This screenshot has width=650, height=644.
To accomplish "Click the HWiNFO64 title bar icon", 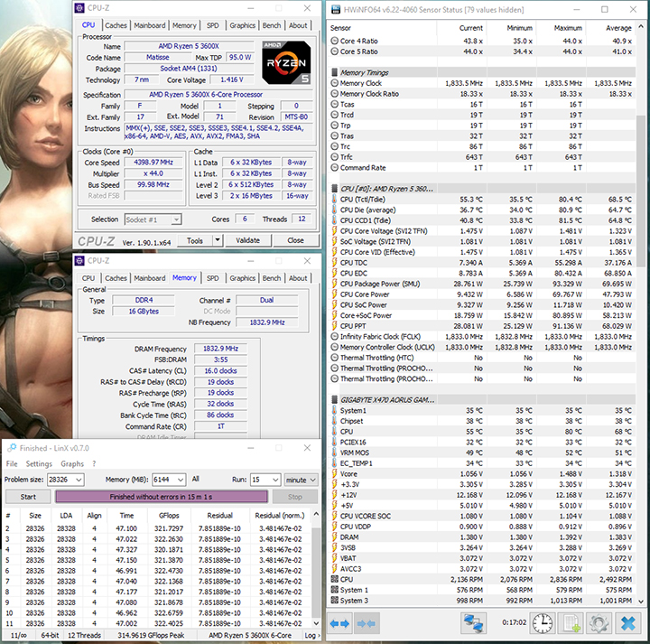I will [336, 10].
